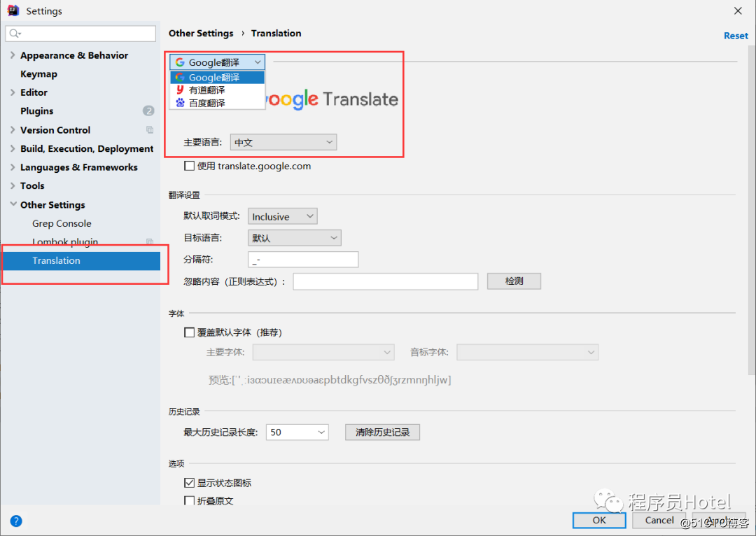
Task: Expand the Editor tree node
Action: point(13,92)
